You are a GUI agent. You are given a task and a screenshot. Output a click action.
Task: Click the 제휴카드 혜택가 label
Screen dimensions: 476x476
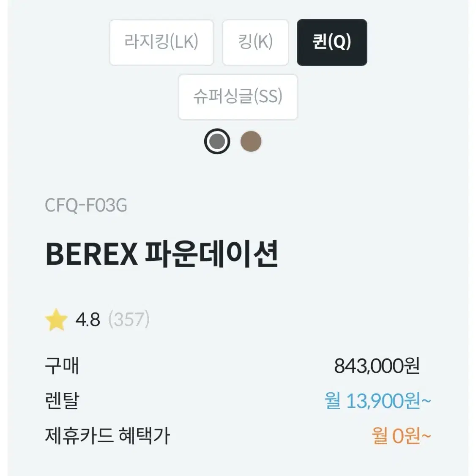tap(107, 435)
